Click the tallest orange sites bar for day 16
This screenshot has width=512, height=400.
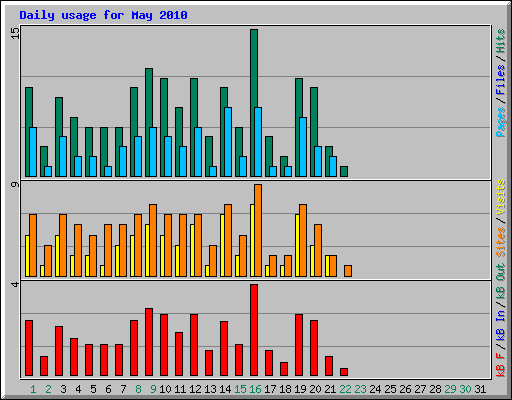pos(258,230)
